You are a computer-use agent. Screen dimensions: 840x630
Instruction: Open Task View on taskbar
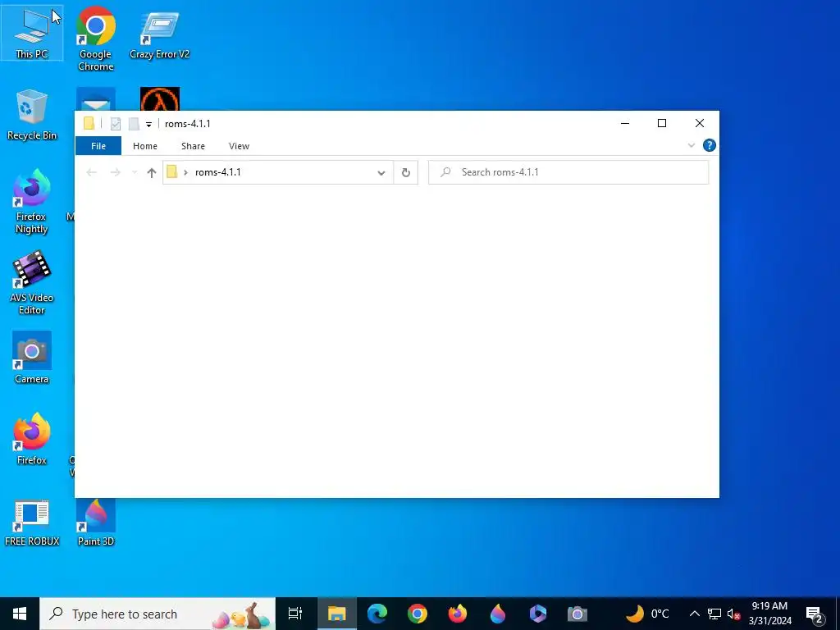pyautogui.click(x=295, y=614)
